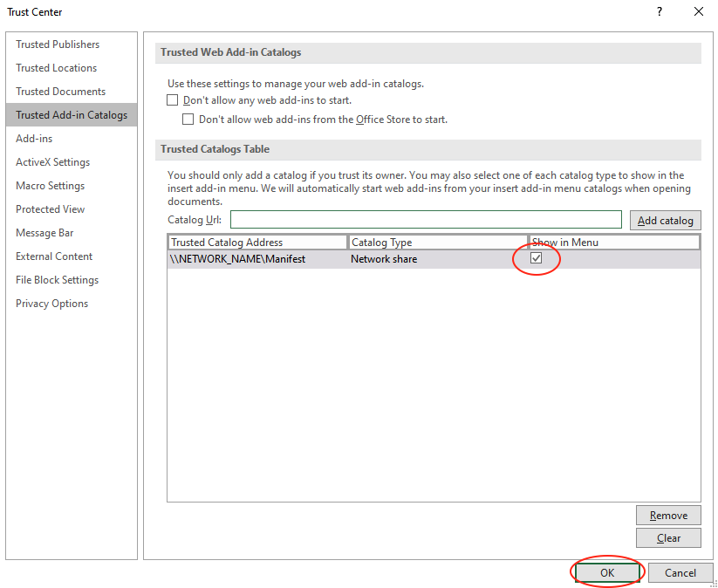Confirm settings with the OK button
Screen dimensions: 718x588
[x=607, y=573]
